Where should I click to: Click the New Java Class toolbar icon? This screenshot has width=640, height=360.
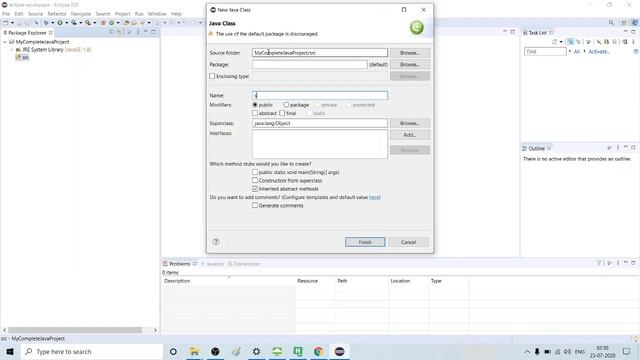click(111, 23)
